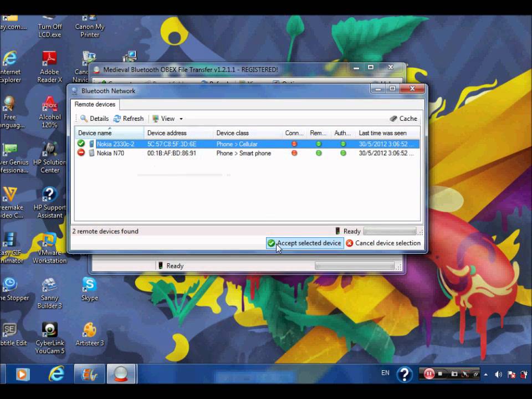The width and height of the screenshot is (532, 399).
Task: Launch Skype from the desktop
Action: (x=90, y=289)
